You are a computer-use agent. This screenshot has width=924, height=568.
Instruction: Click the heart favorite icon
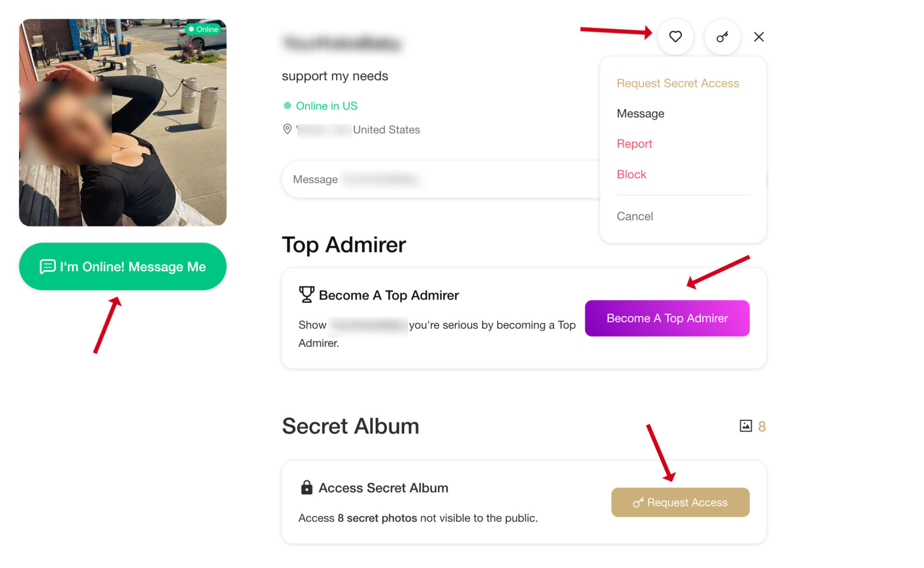675,37
